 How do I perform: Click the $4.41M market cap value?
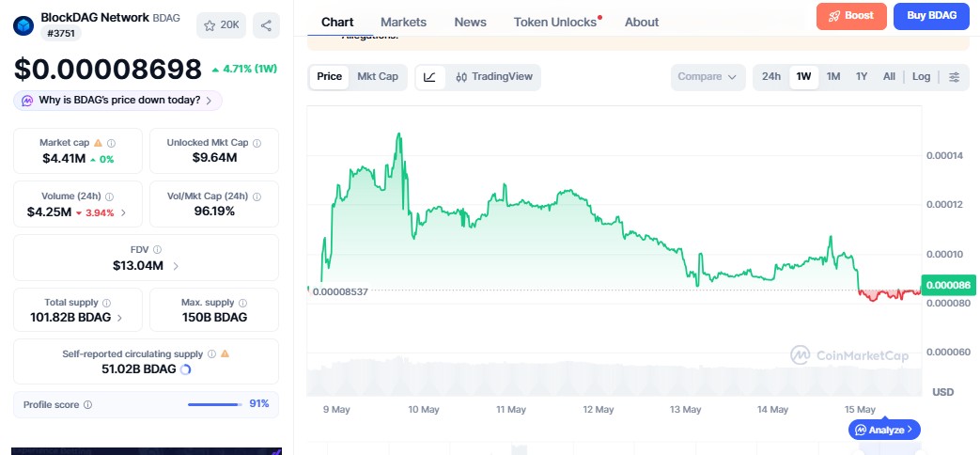64,159
